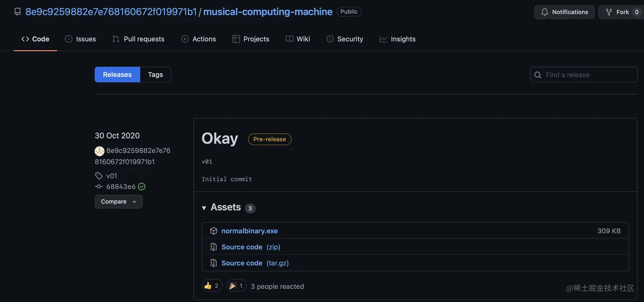Open the release author's name link

coord(132,156)
